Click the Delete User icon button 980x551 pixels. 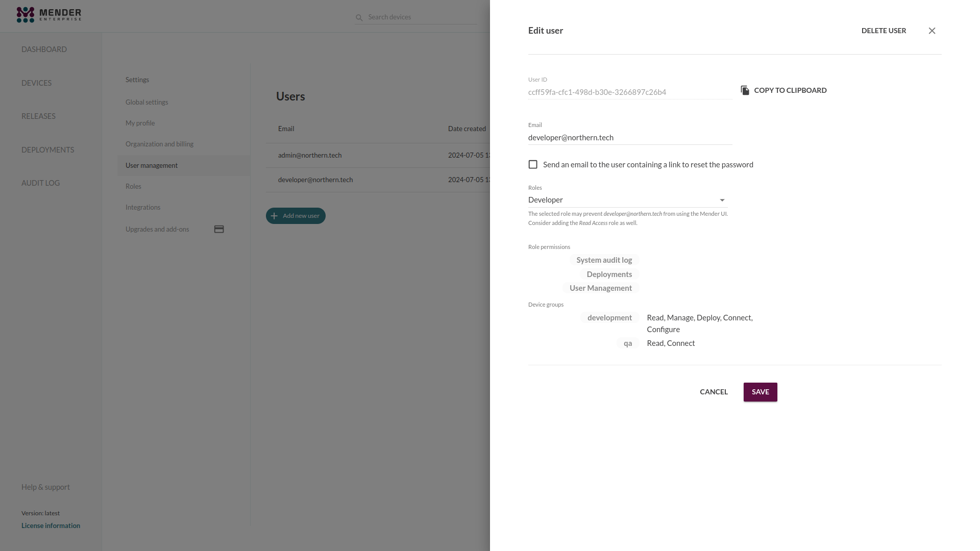(884, 30)
